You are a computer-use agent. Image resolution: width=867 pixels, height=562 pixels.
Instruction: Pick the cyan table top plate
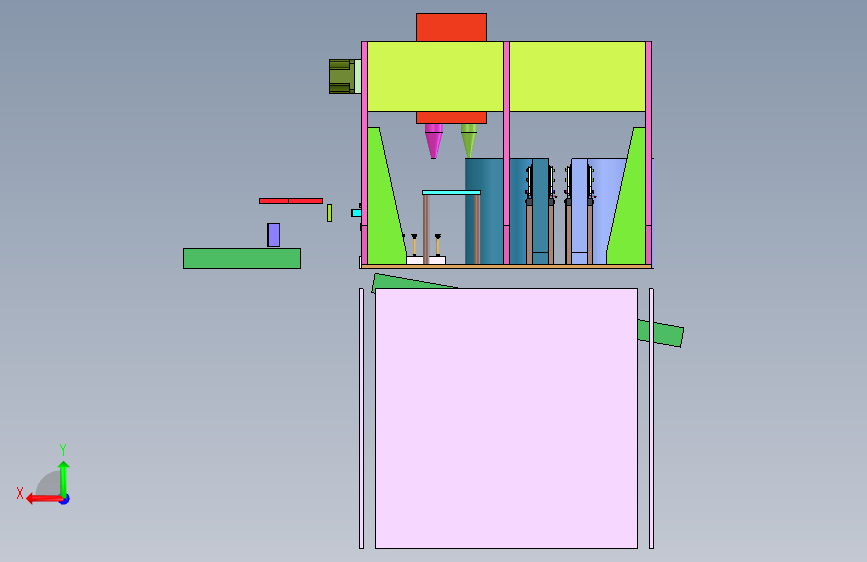(451, 192)
